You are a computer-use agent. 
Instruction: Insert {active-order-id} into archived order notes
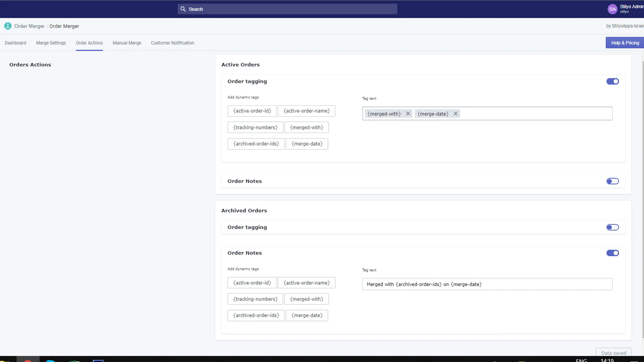(x=252, y=283)
